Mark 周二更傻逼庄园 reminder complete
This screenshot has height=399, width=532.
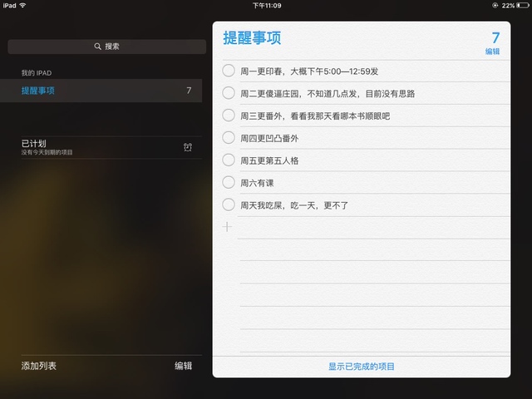click(229, 93)
